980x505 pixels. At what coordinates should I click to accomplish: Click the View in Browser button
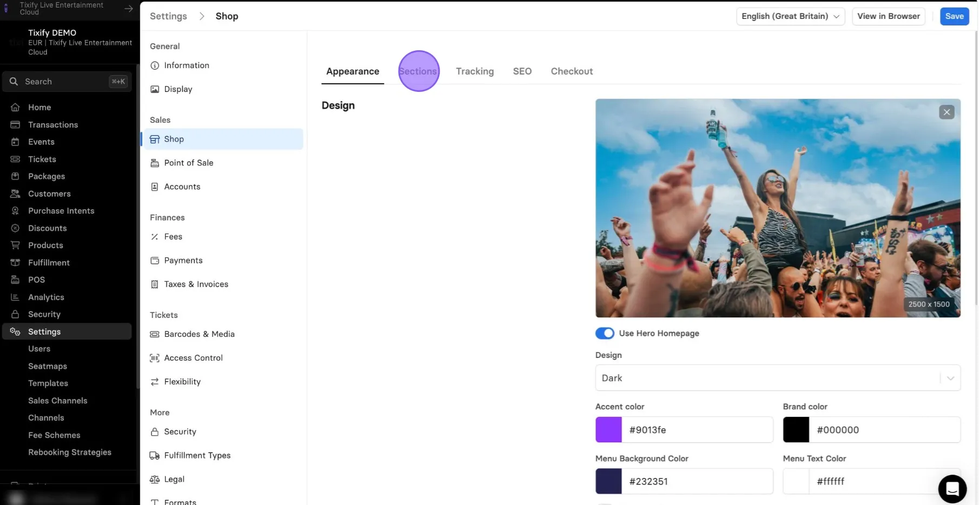tap(888, 16)
